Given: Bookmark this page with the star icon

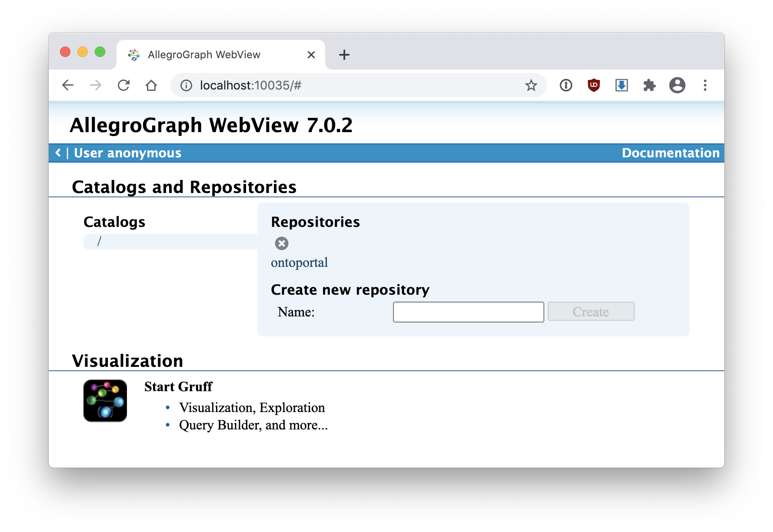Looking at the screenshot, I should pyautogui.click(x=531, y=85).
